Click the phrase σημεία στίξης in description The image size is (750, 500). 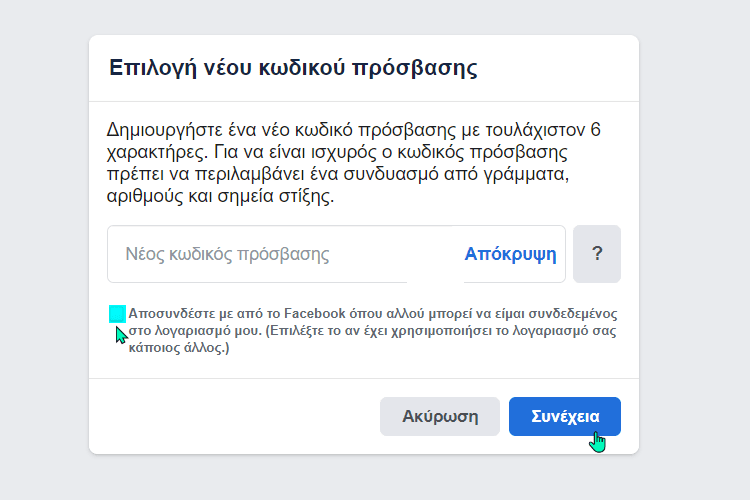tap(276, 196)
